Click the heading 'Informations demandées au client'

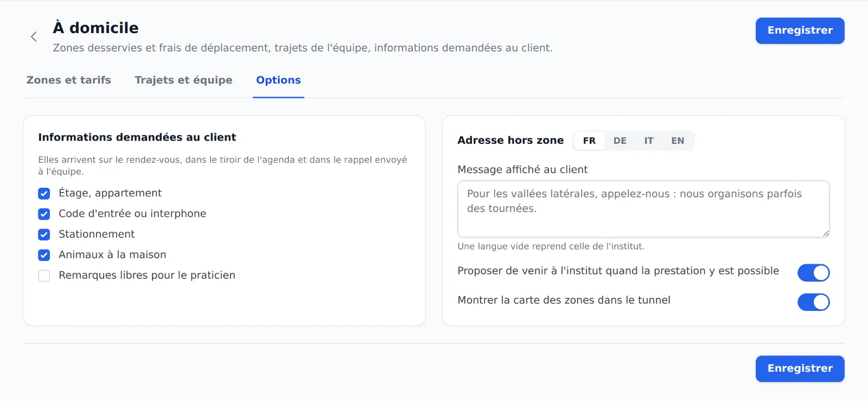coord(137,137)
